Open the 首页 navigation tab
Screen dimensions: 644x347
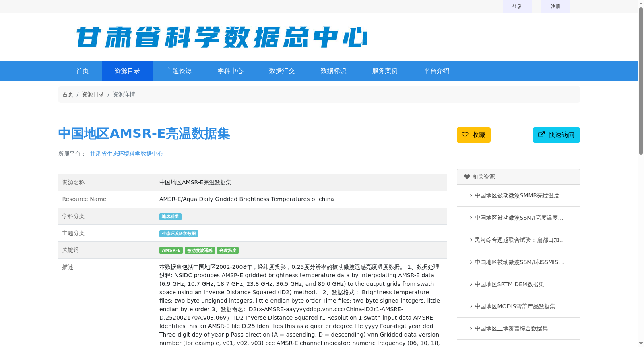point(83,71)
